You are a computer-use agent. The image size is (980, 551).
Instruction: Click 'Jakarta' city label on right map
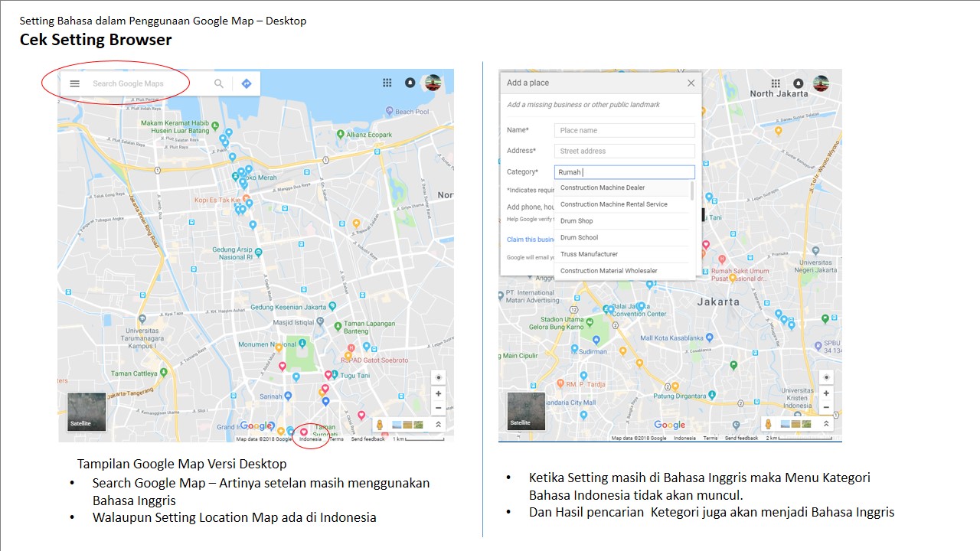pos(719,302)
